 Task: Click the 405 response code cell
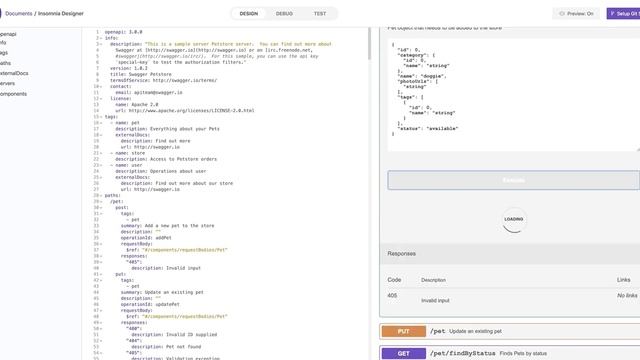[392, 296]
